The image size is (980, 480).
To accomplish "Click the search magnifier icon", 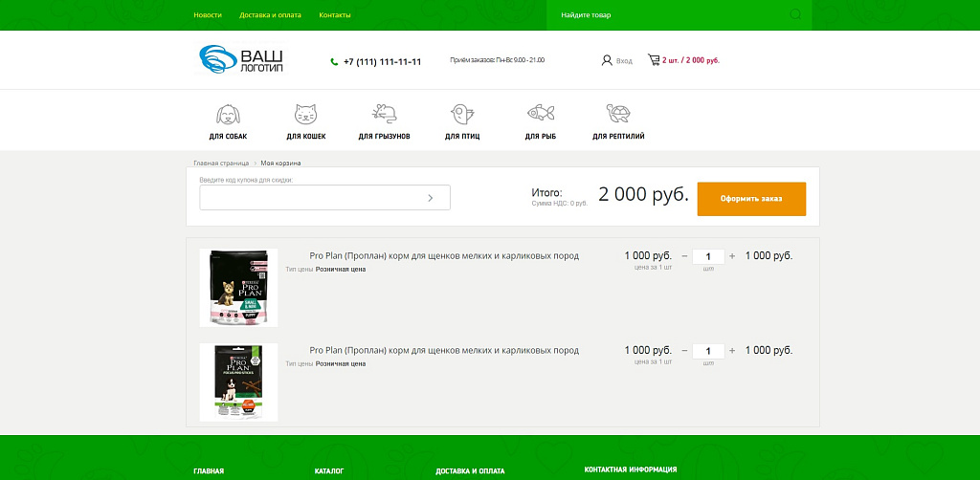I will coord(796,15).
